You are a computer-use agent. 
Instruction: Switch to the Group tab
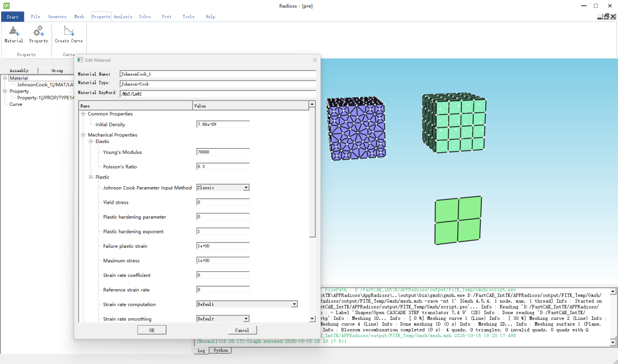57,70
